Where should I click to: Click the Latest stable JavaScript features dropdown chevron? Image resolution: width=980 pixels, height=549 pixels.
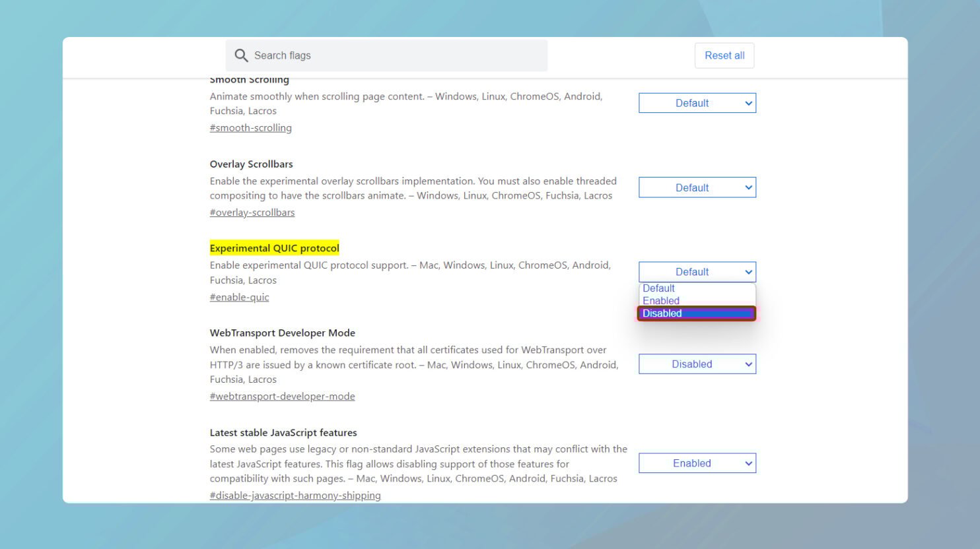[x=748, y=463]
